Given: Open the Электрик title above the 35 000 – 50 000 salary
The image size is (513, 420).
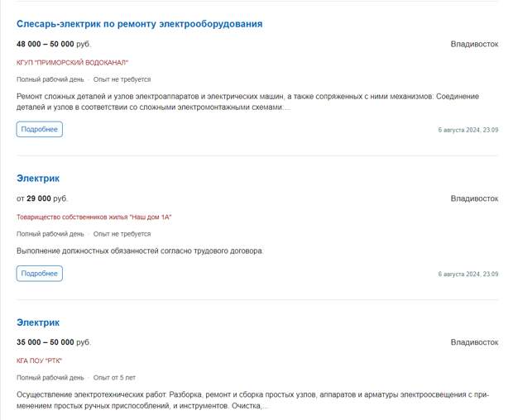Looking at the screenshot, I should pos(38,322).
